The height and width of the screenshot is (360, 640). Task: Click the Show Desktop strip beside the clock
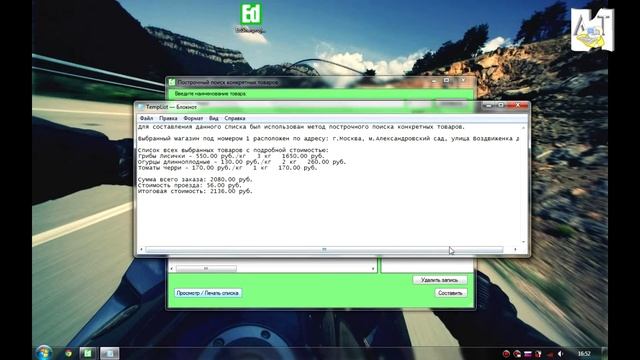tap(604, 353)
